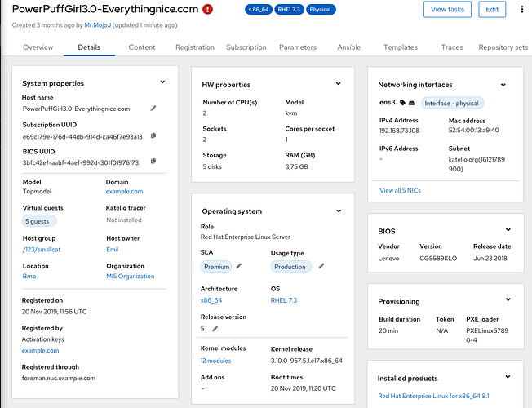Click the View tasks button
This screenshot has height=408, width=532.
[x=447, y=10]
